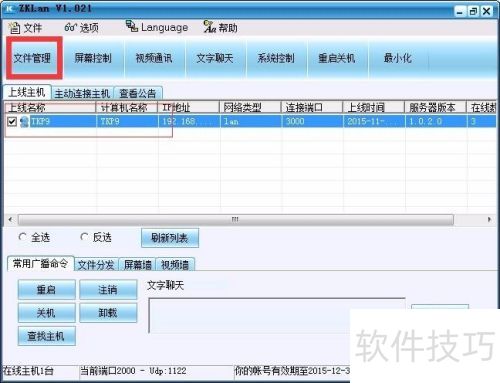Click inside the 文字聊天 text box
Screen dimensions: 500x383
277,315
